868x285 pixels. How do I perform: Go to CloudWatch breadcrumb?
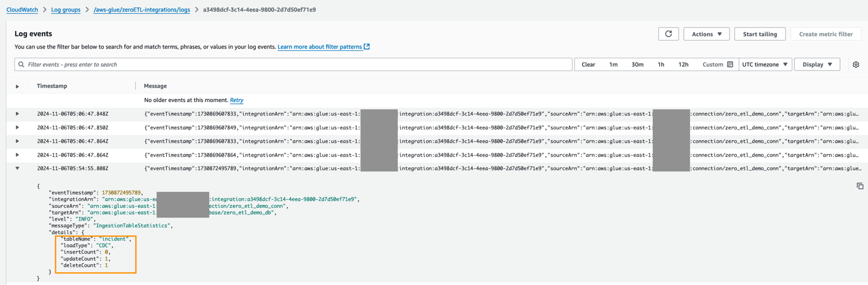[x=22, y=10]
